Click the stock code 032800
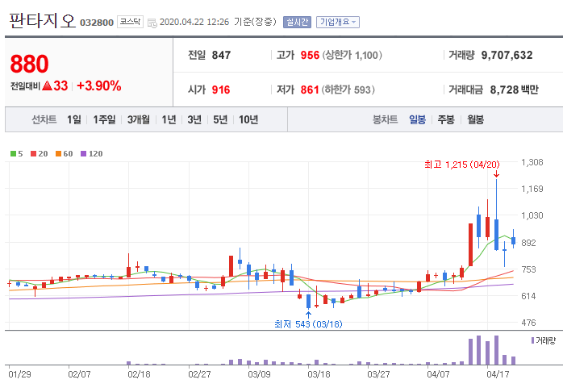 coord(97,23)
